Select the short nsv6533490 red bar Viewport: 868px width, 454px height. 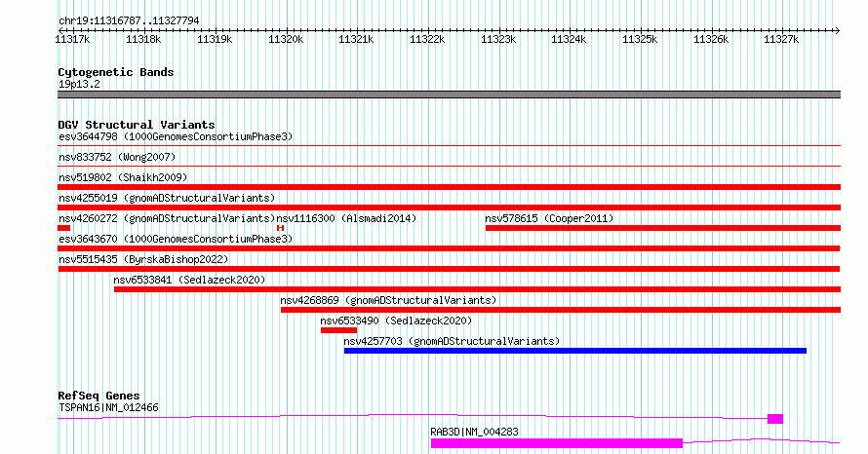[x=338, y=330]
